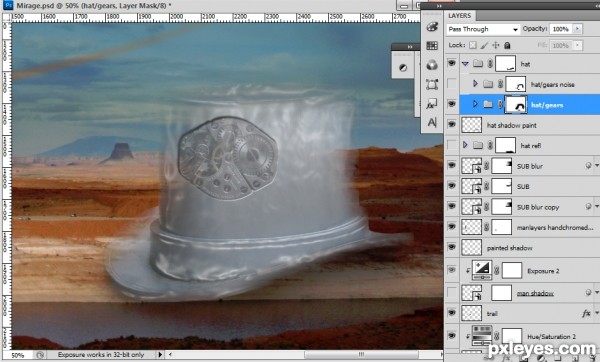Open the Character panel icon
The width and height of the screenshot is (600, 362).
tap(432, 122)
